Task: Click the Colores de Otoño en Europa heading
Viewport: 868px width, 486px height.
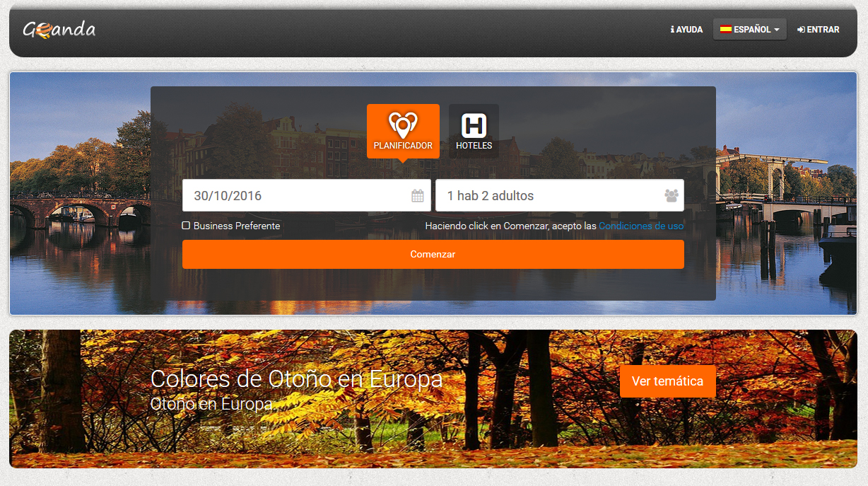Action: [x=296, y=379]
